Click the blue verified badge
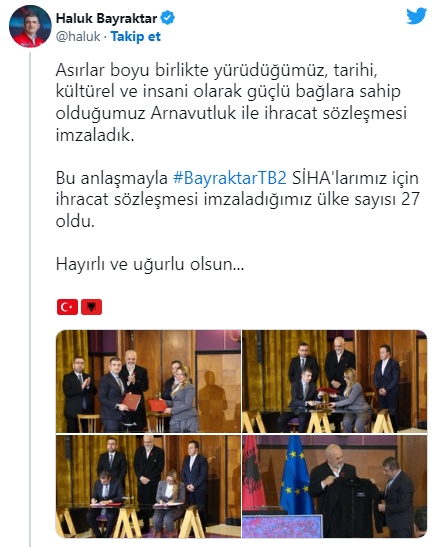This screenshot has width=435, height=547. [167, 18]
